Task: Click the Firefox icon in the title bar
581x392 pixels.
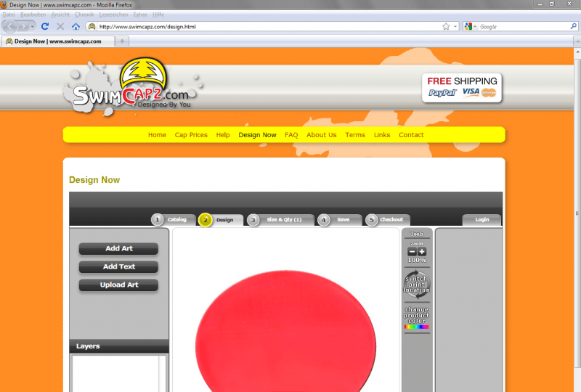Action: coord(4,5)
